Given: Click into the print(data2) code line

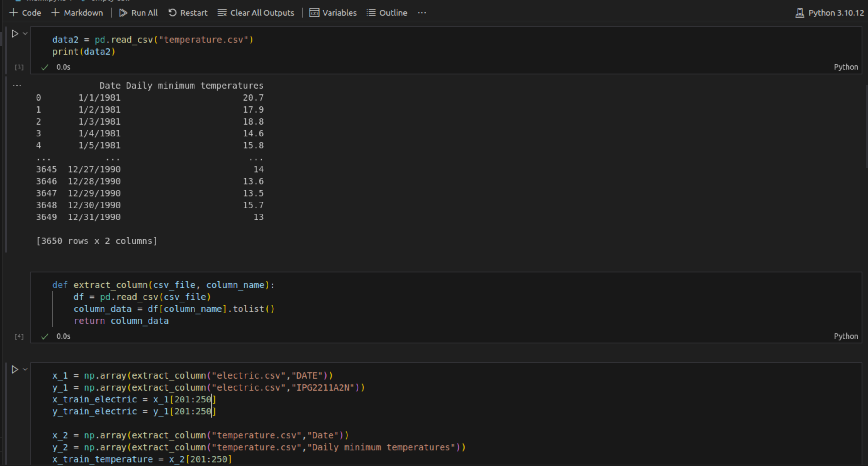Looking at the screenshot, I should 84,52.
